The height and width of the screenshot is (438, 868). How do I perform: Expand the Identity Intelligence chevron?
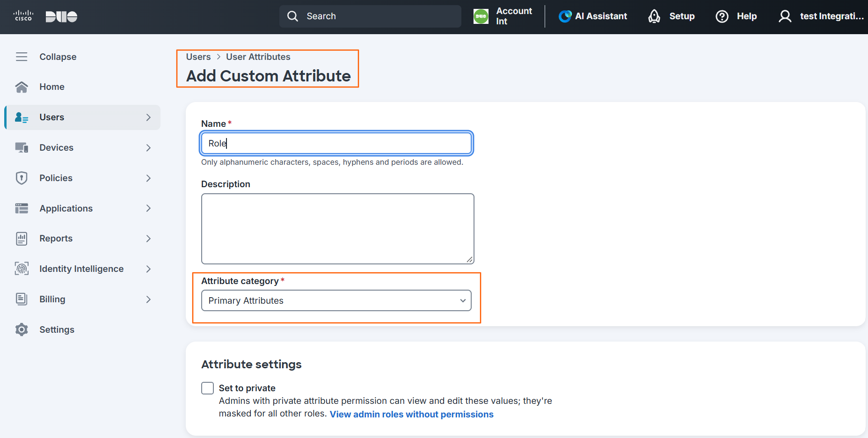click(148, 269)
